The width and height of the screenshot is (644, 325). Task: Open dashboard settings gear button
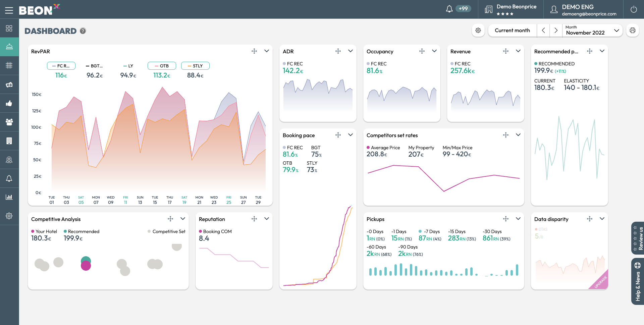tap(478, 31)
